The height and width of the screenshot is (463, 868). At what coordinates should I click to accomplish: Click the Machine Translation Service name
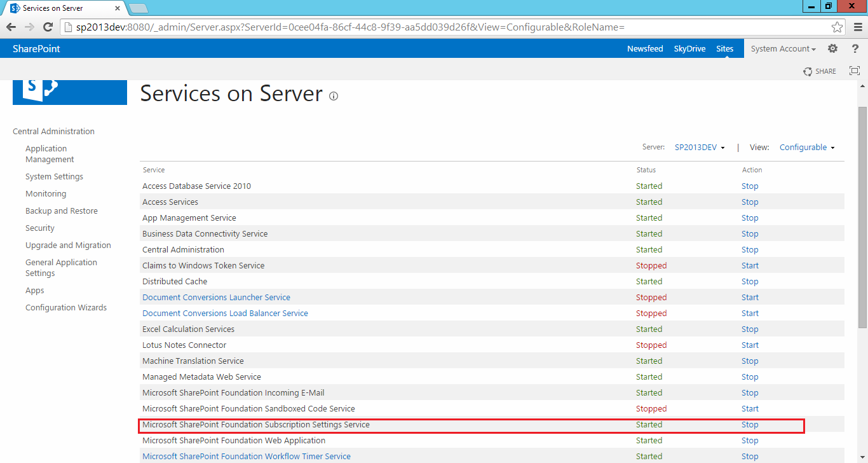(193, 361)
